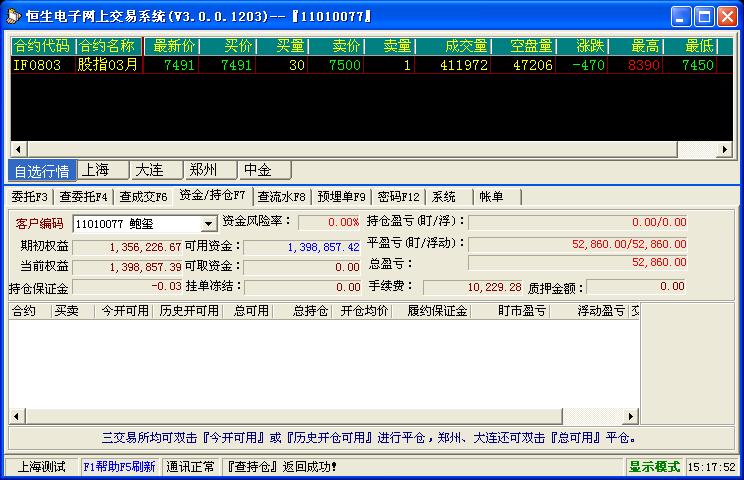
Task: Click the 总盈亏 value 52,860.00
Action: pyautogui.click(x=578, y=262)
